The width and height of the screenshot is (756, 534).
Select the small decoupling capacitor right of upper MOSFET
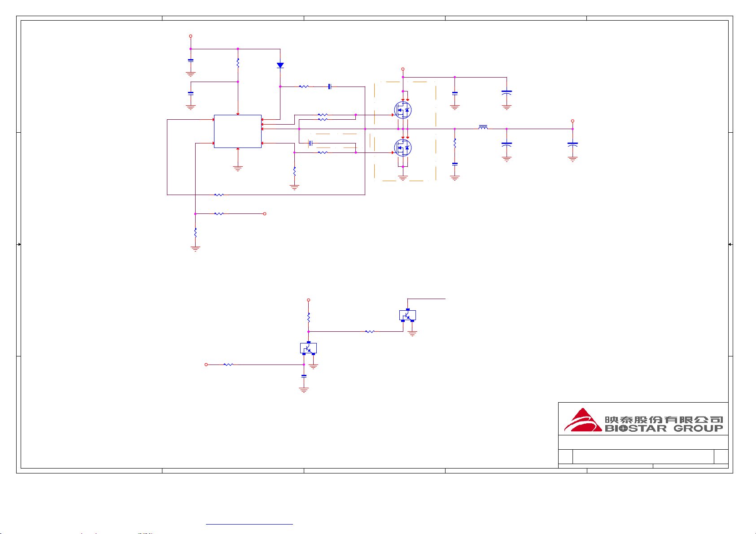455,93
